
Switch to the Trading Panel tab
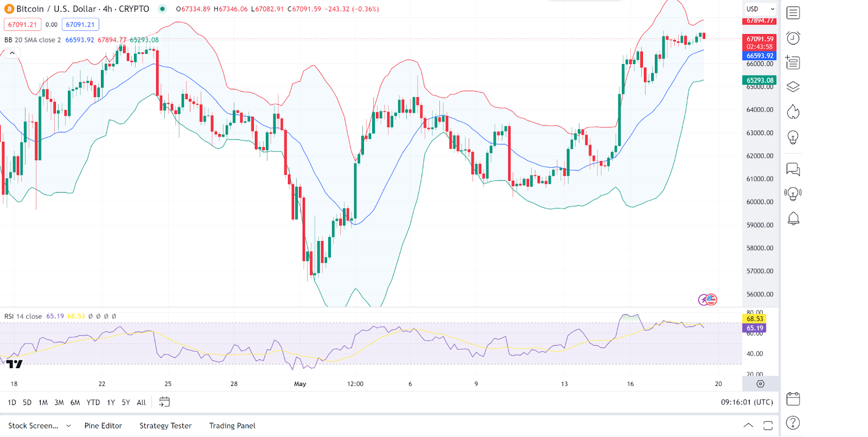point(232,426)
